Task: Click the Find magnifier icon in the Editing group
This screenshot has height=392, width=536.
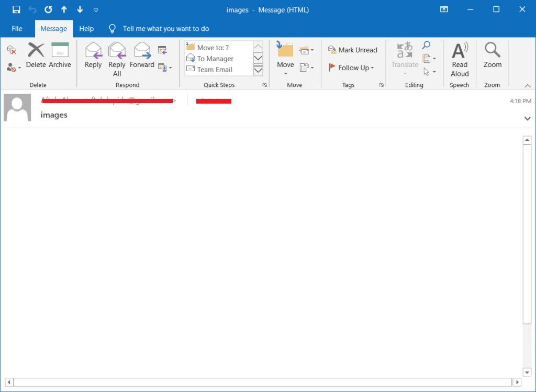Action: click(426, 45)
